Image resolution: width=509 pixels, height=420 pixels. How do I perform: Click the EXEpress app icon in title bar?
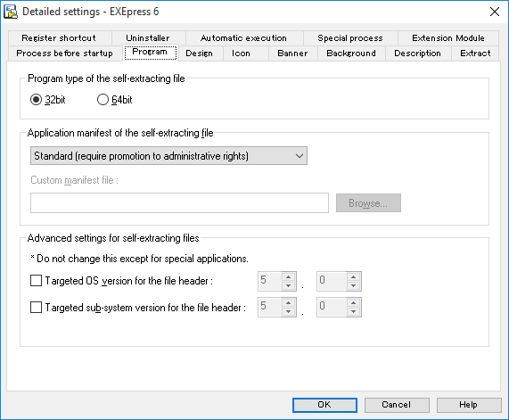[11, 12]
